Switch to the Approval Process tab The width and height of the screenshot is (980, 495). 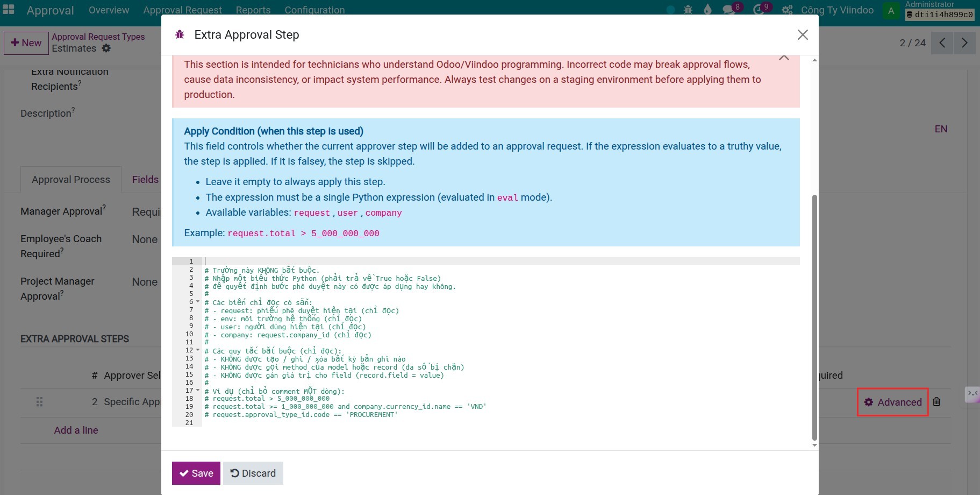tap(71, 180)
